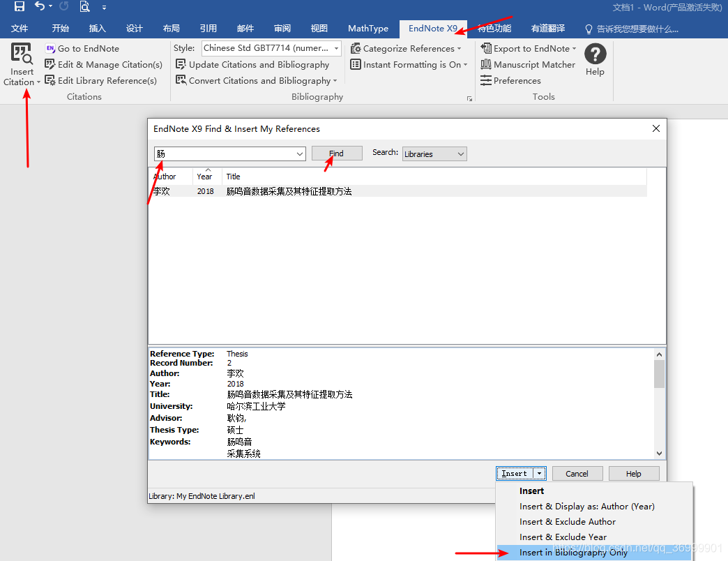
Task: Sort results by Author column
Action: (x=170, y=177)
